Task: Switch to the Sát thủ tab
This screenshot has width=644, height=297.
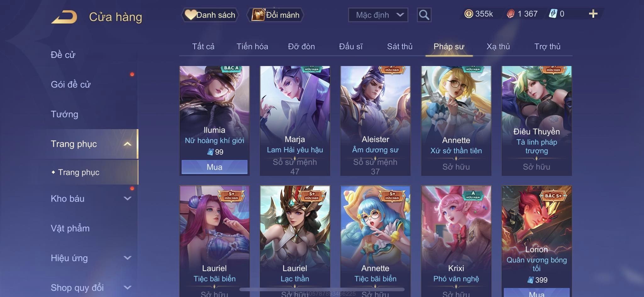Action: click(x=400, y=46)
